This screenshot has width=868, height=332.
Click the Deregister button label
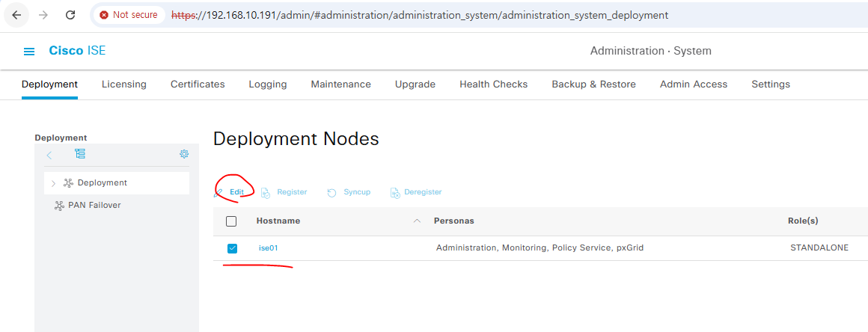[423, 192]
